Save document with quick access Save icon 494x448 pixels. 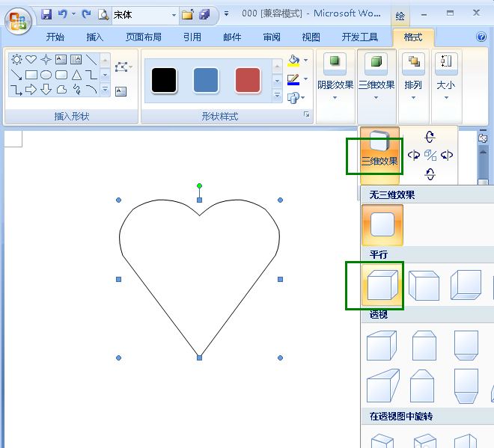[46, 14]
